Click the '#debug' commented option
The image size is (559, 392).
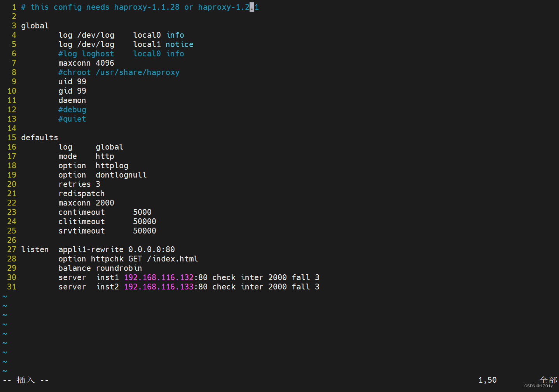point(72,110)
